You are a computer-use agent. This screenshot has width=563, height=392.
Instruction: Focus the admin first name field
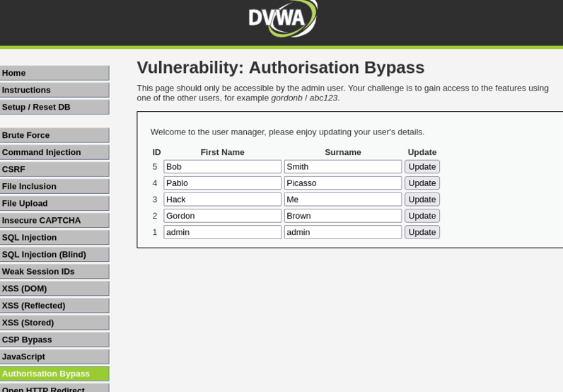[x=223, y=232]
